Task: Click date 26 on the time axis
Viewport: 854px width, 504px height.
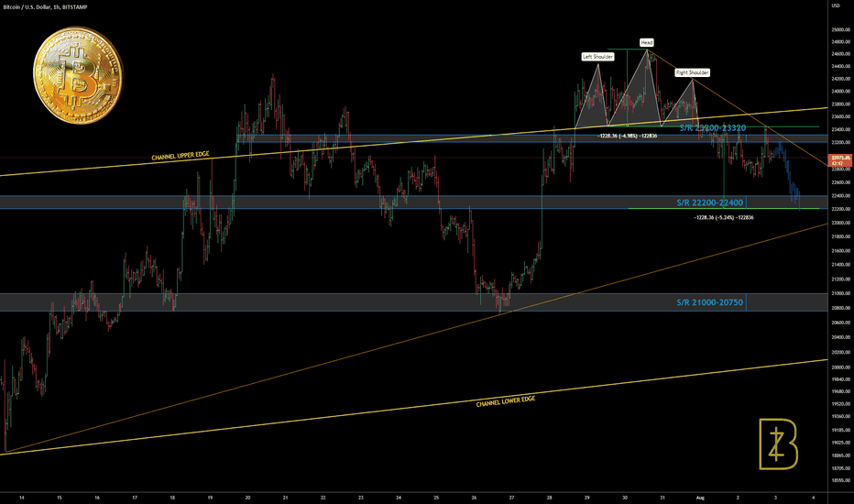Action: [474, 498]
